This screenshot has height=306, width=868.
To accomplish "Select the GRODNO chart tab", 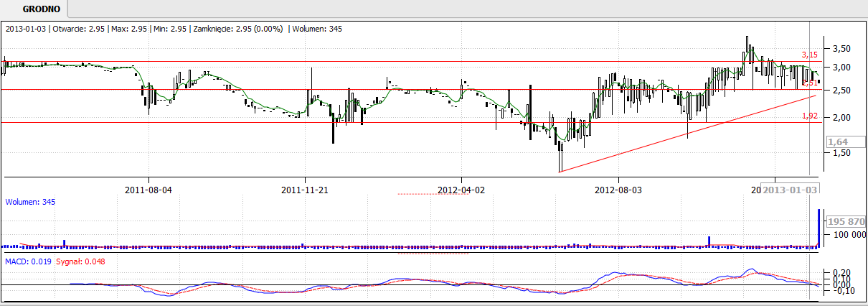I will click(34, 9).
